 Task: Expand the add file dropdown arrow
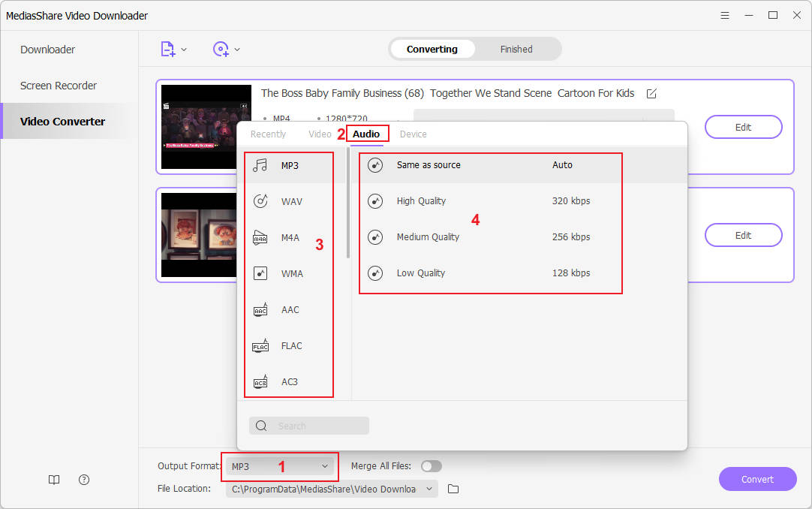click(x=185, y=50)
